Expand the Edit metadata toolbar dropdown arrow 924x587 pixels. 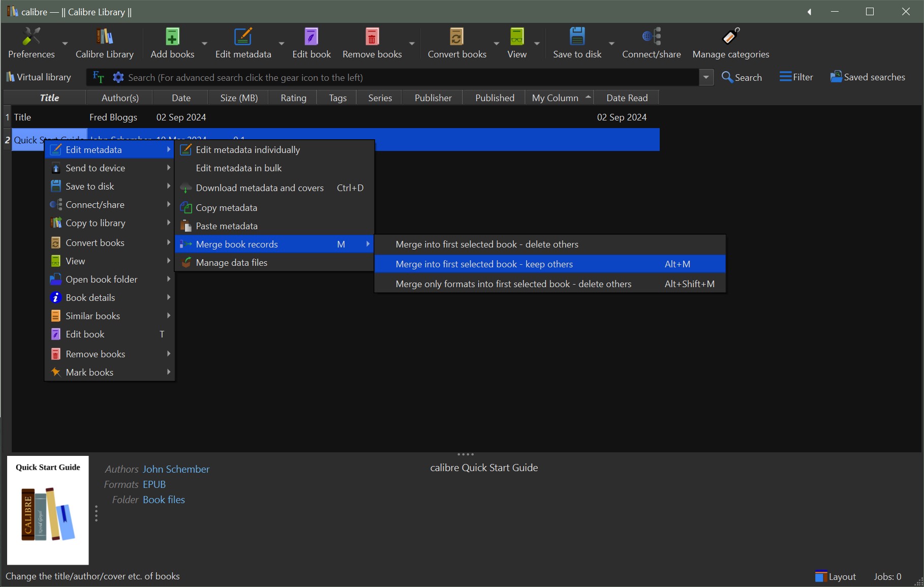281,44
